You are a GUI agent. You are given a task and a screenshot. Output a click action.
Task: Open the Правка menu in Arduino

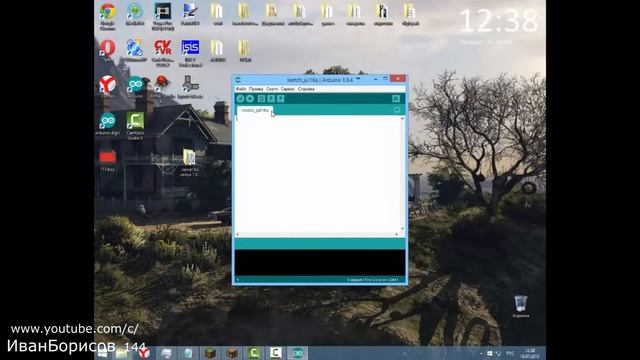click(x=256, y=89)
